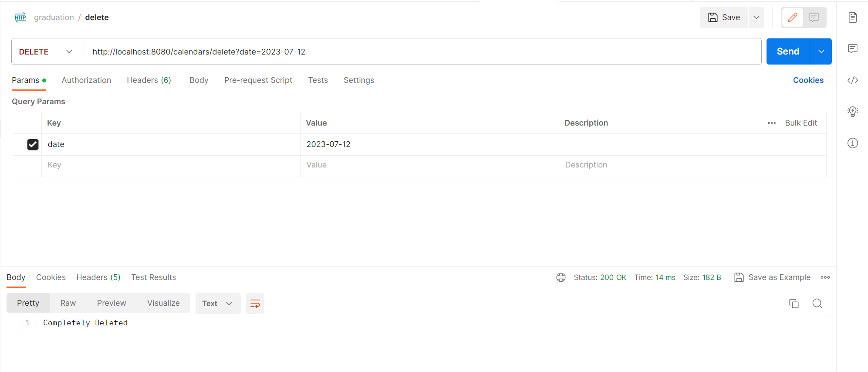Open the response Headers (5) tab
This screenshot has width=868, height=372.
[98, 277]
